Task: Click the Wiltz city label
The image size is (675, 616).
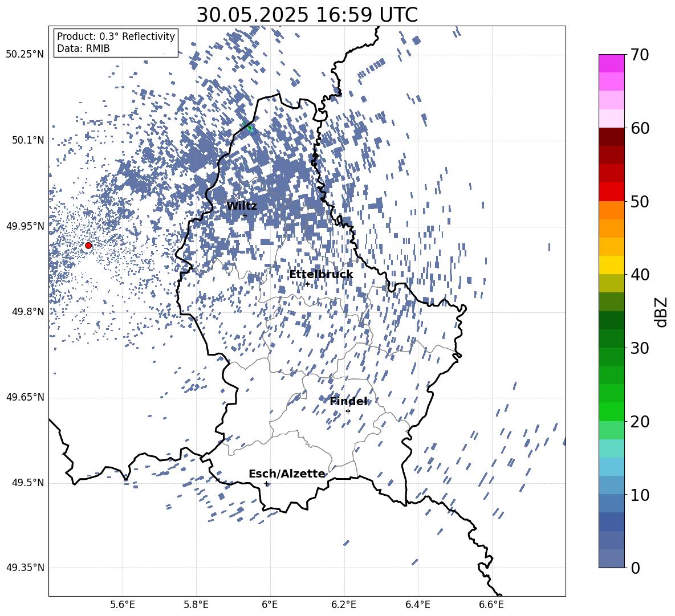Action: coord(242,206)
